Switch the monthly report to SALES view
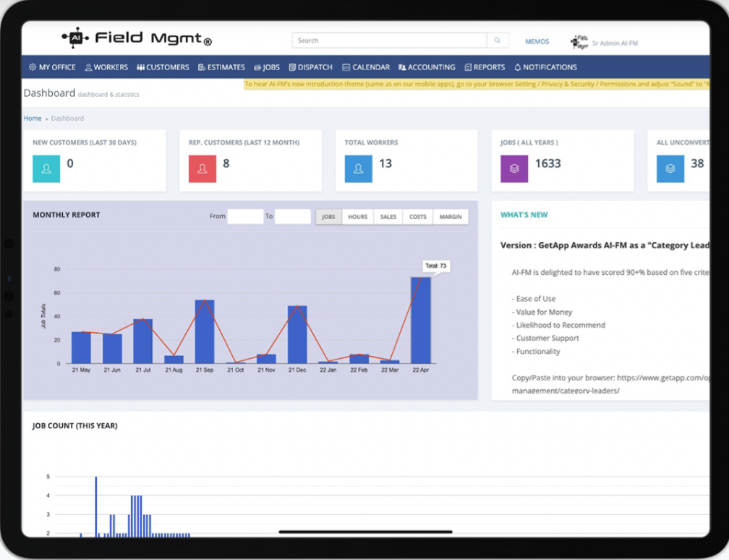Screen dimensions: 729x560 pos(388,216)
